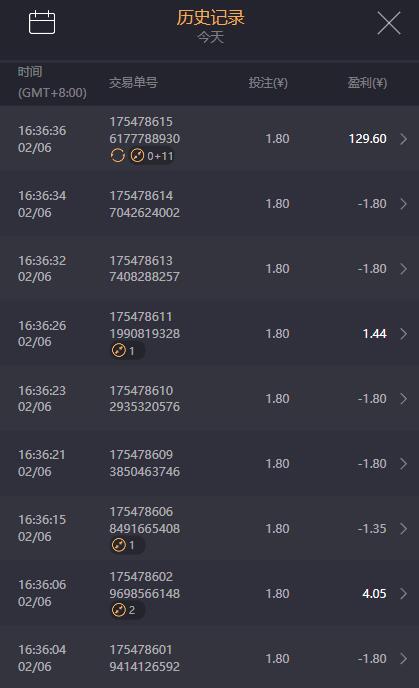Click the multiplier badge icon next to 0+11
The height and width of the screenshot is (688, 419).
pos(137,155)
